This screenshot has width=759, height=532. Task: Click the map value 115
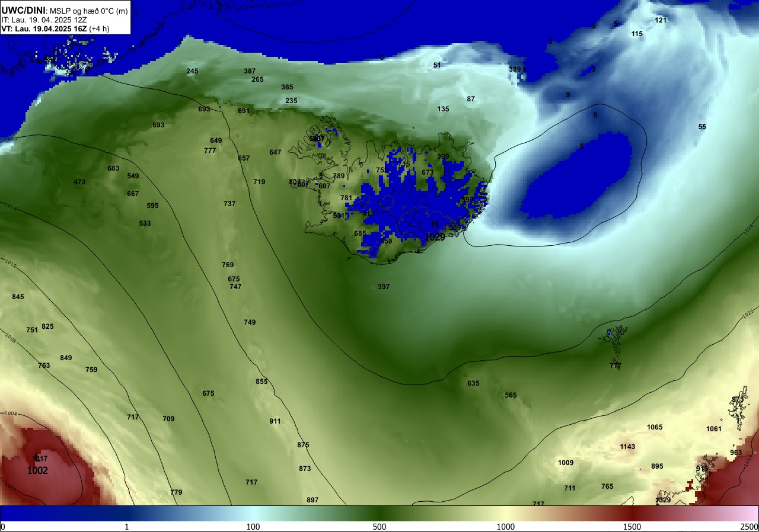pos(637,34)
